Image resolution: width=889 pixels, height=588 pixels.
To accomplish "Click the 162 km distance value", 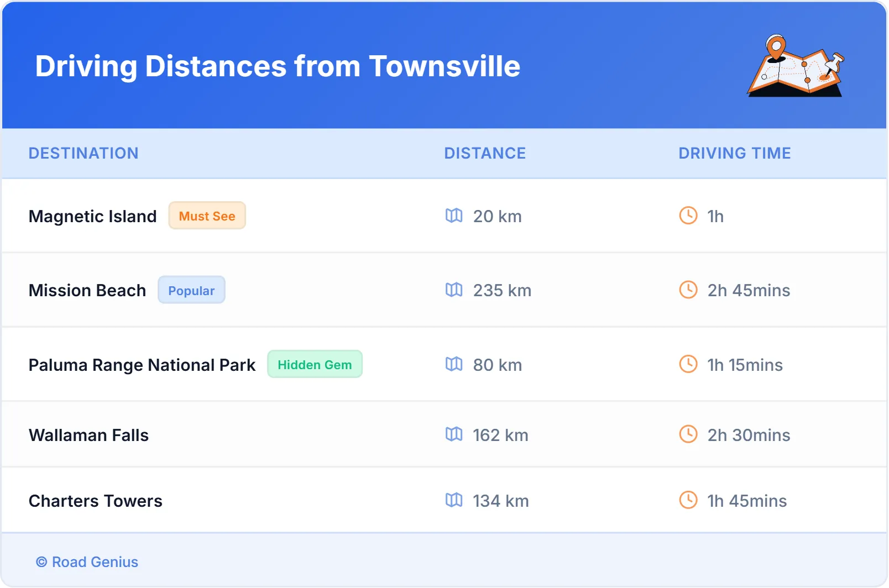I will pyautogui.click(x=501, y=435).
